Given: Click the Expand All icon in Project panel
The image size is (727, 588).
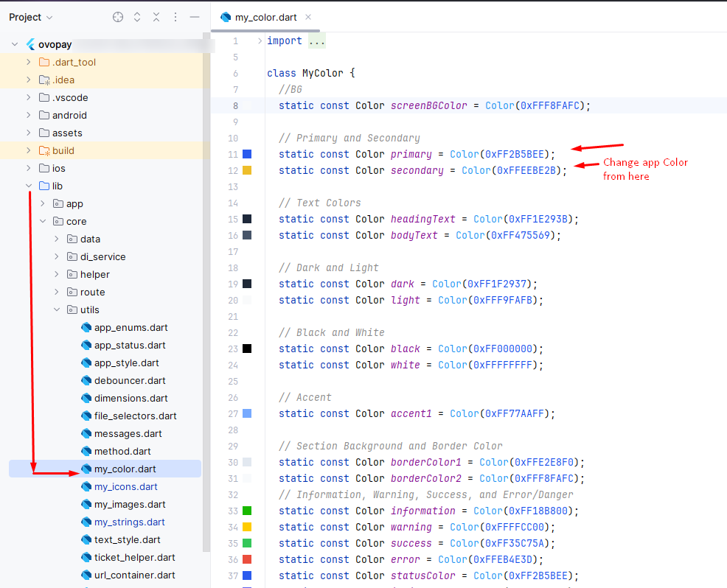Looking at the screenshot, I should [137, 17].
